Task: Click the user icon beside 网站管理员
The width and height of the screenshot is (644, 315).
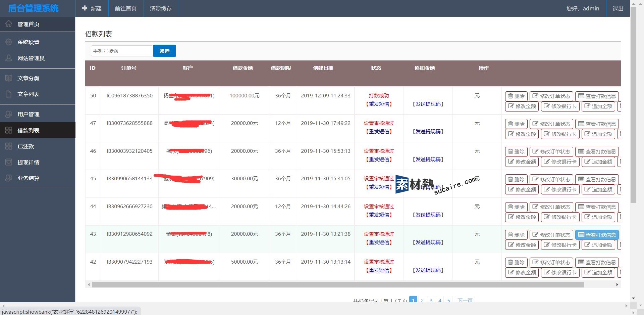Action: (x=9, y=58)
